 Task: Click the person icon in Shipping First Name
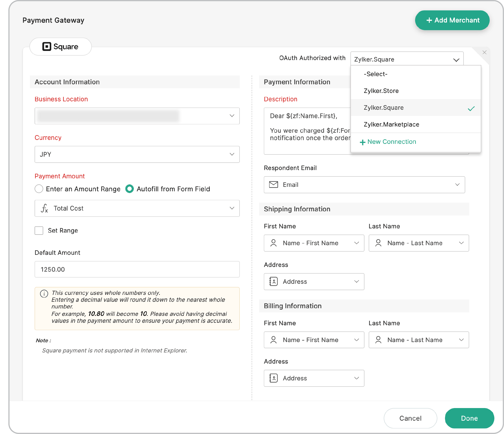(x=273, y=243)
